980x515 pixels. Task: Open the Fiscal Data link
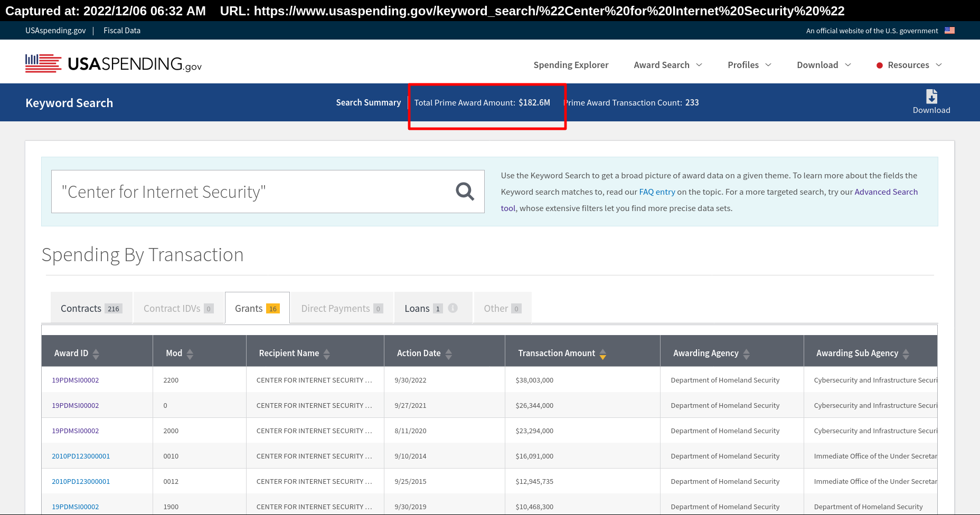coord(122,31)
